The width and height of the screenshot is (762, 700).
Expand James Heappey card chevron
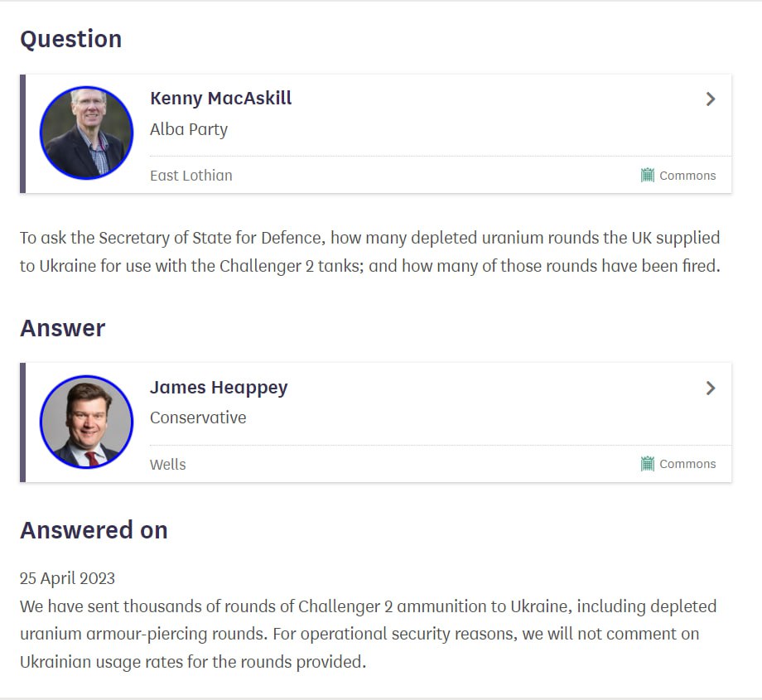point(710,388)
